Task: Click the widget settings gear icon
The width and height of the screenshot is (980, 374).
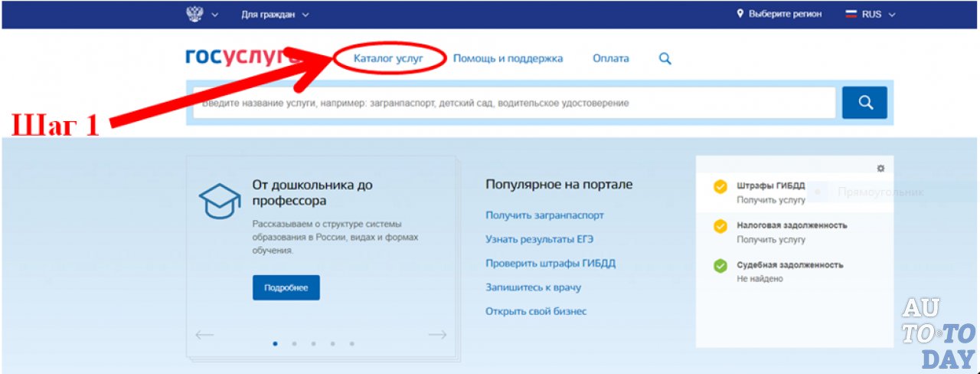Action: 880,169
